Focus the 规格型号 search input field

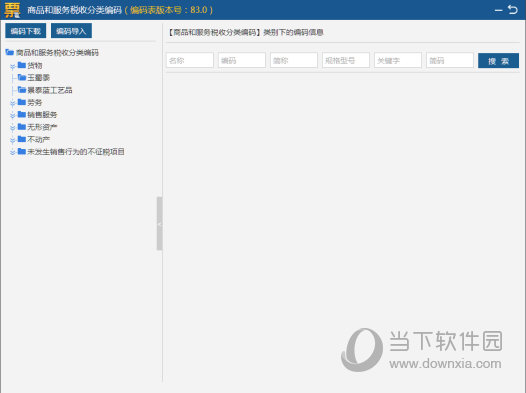point(346,60)
